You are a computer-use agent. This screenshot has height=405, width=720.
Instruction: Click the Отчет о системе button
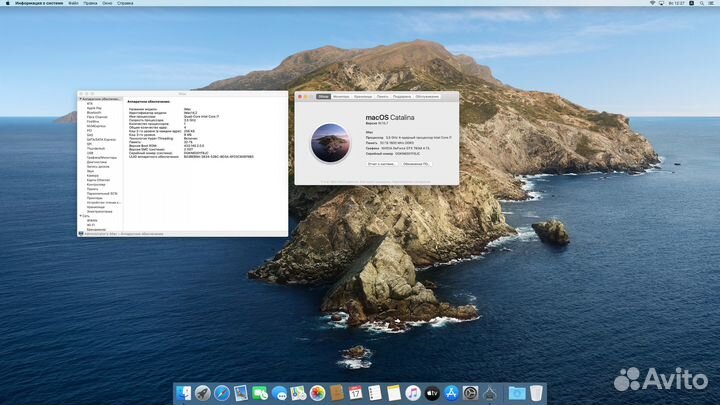tap(381, 164)
